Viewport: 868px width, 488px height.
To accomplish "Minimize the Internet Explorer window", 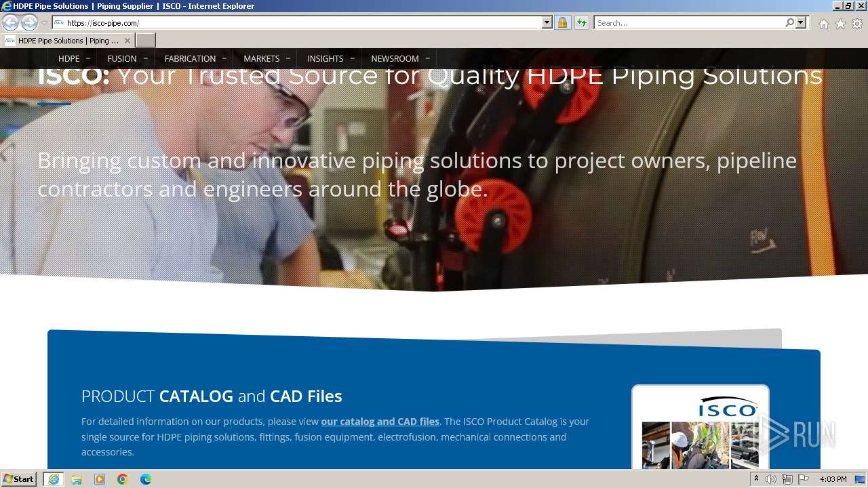I will coord(837,6).
